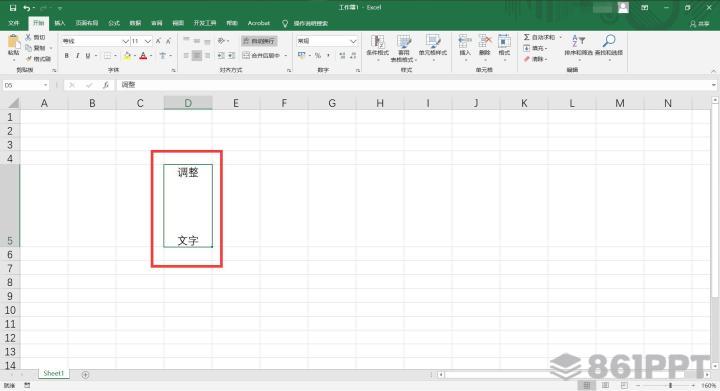
Task: Toggle italic formatting (I)
Action: 77,56
